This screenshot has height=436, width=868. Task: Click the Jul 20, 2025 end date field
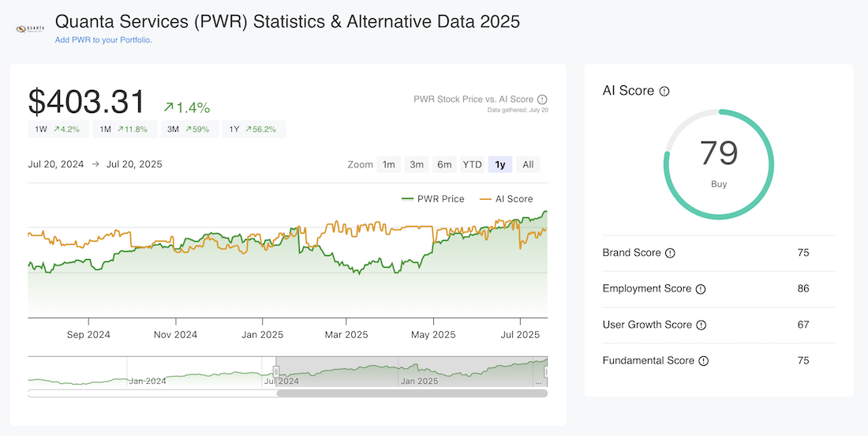(134, 164)
